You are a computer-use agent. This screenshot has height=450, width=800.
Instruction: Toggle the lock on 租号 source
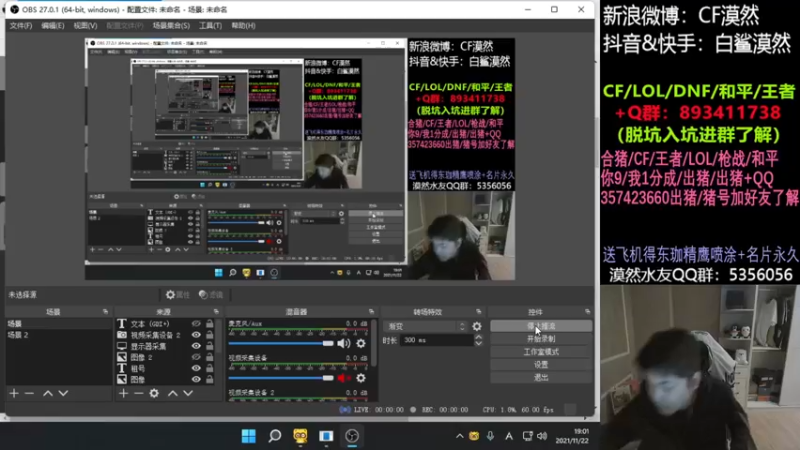[x=210, y=368]
